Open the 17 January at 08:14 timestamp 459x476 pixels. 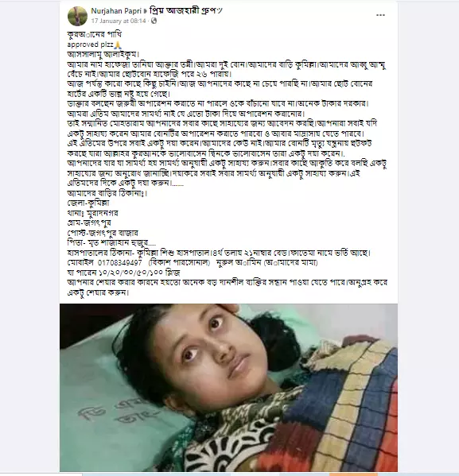pos(119,21)
